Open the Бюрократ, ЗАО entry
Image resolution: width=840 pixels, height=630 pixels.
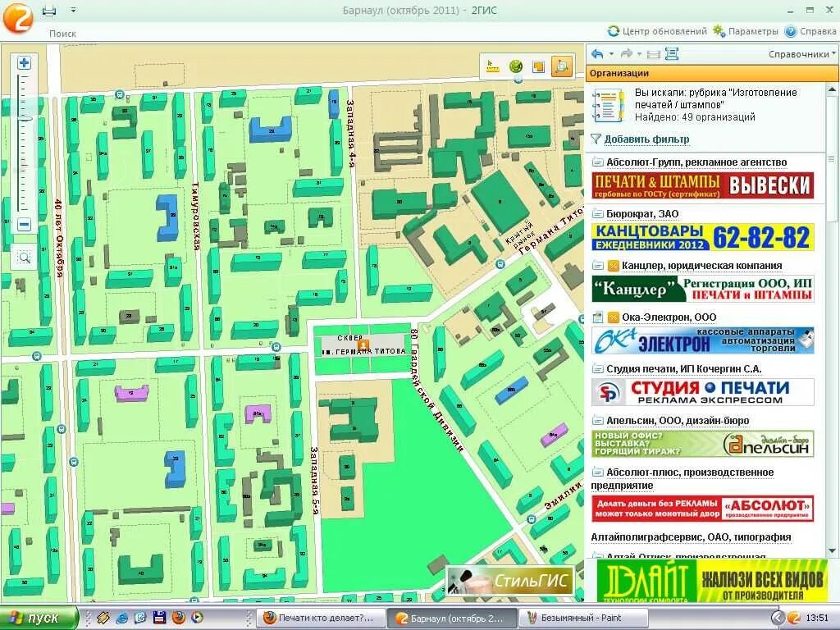pyautogui.click(x=642, y=214)
